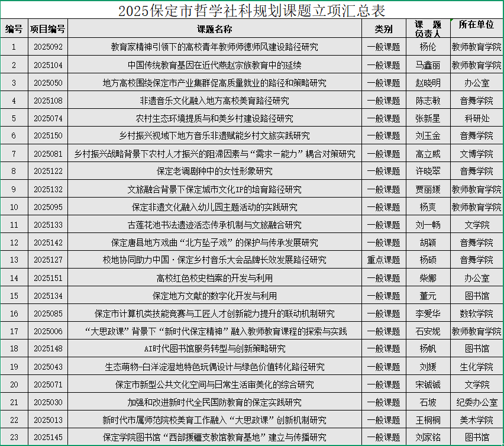Image resolution: width=504 pixels, height=446 pixels.
Task: Select the 课题负责人 header cell
Action: click(x=428, y=29)
